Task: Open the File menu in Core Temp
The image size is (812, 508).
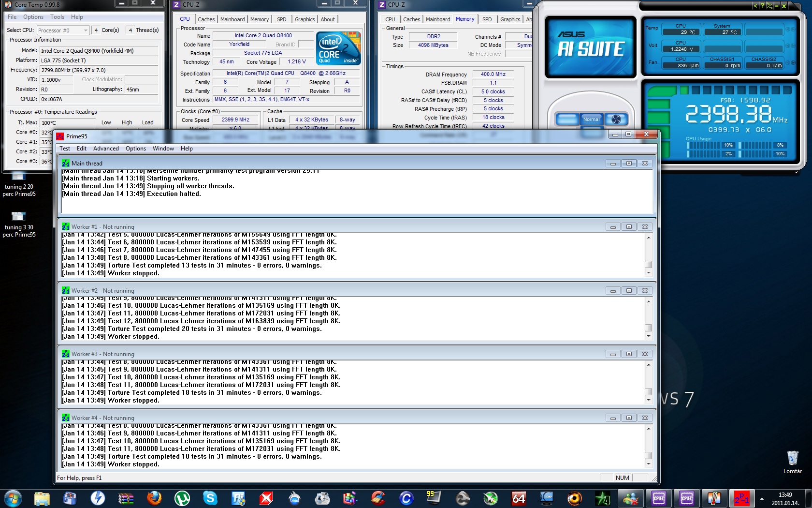Action: pyautogui.click(x=12, y=17)
